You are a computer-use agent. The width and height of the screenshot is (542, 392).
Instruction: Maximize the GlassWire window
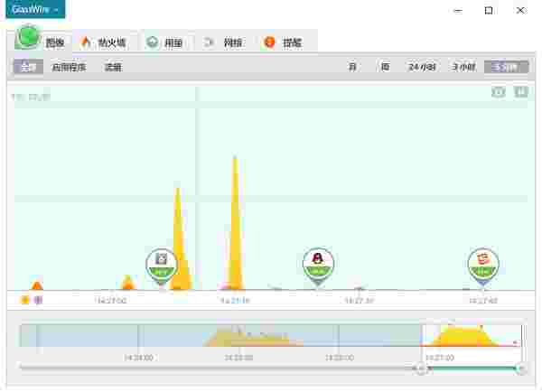(489, 11)
